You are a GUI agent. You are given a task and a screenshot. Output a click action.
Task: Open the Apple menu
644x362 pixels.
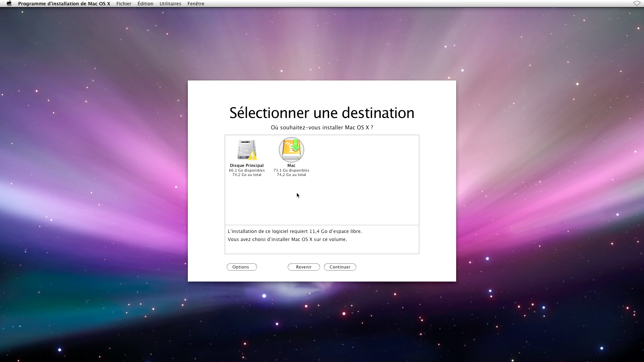9,4
